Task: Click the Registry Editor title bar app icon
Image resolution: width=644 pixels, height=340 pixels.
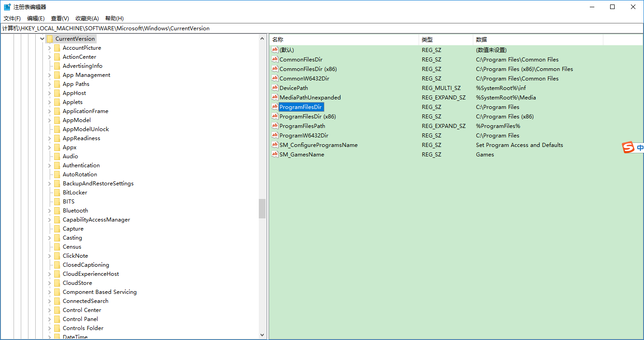Action: pyautogui.click(x=7, y=7)
